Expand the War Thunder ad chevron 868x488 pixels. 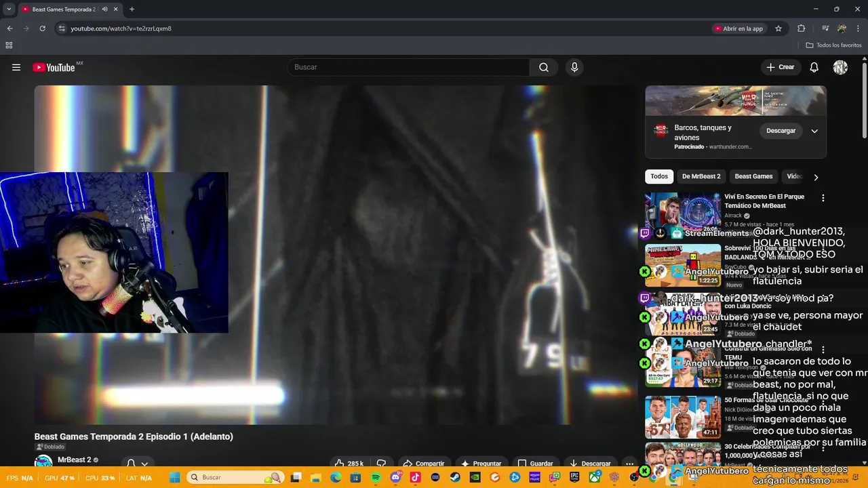(x=814, y=131)
